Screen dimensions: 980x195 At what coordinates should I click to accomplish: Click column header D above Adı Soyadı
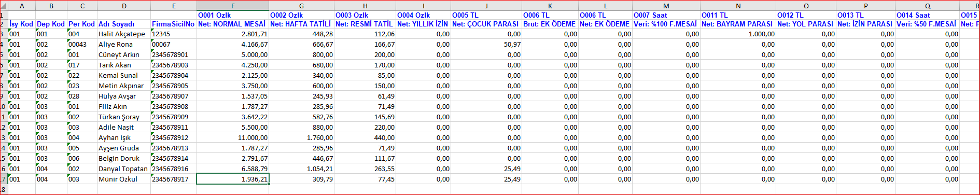coord(124,6)
